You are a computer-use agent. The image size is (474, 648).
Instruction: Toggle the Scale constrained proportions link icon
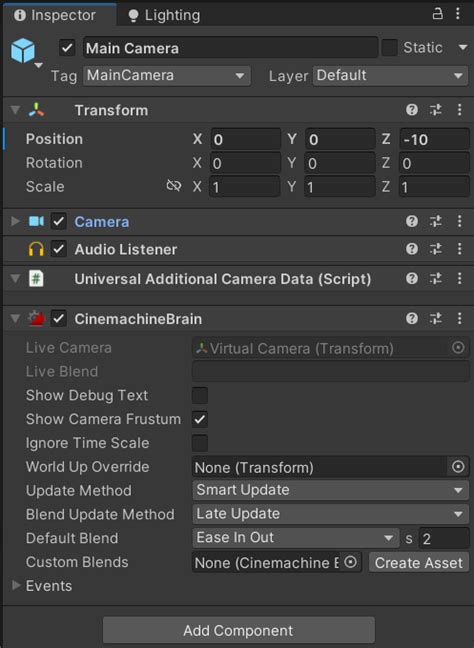tap(174, 186)
